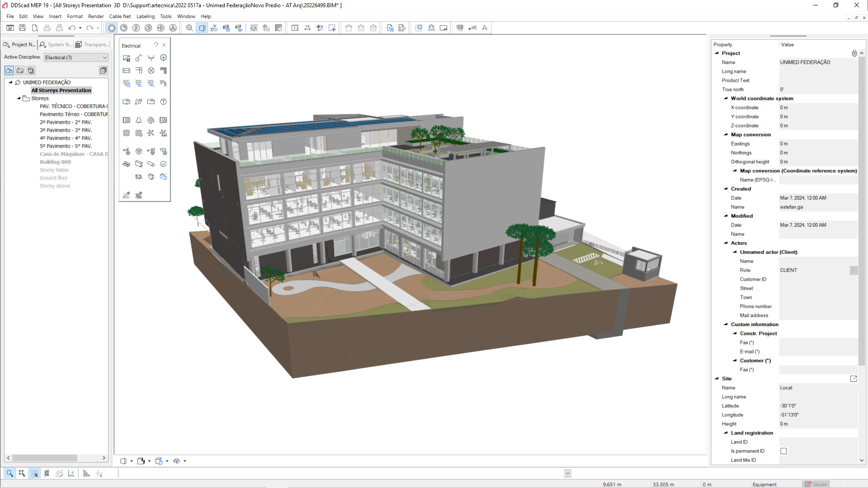The image size is (868, 488).
Task: Open the Cable Net menu
Action: 120,16
